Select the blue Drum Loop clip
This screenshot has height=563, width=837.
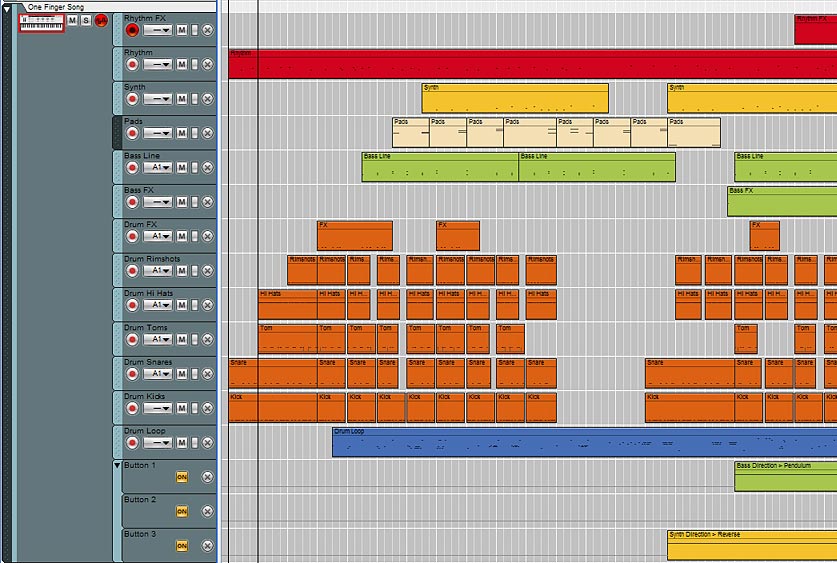585,442
